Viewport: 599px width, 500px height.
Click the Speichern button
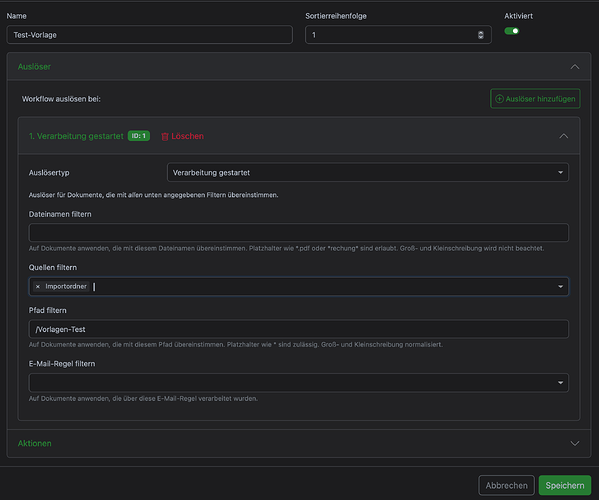point(565,485)
